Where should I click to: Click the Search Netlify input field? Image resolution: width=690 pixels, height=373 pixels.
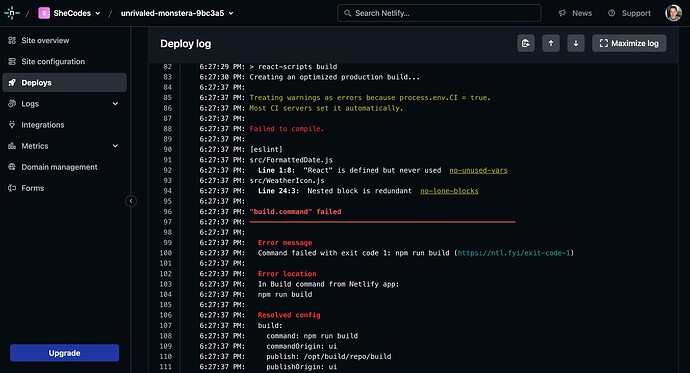tap(439, 13)
